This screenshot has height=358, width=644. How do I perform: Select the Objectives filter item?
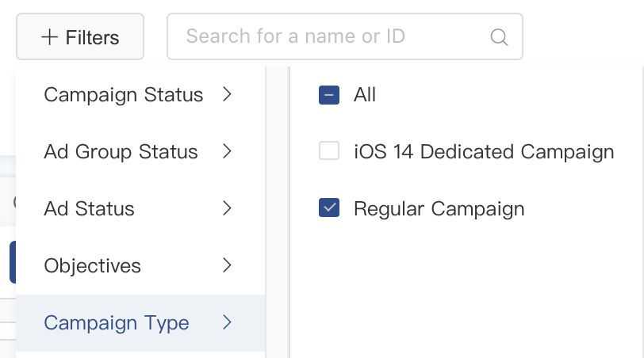point(140,266)
